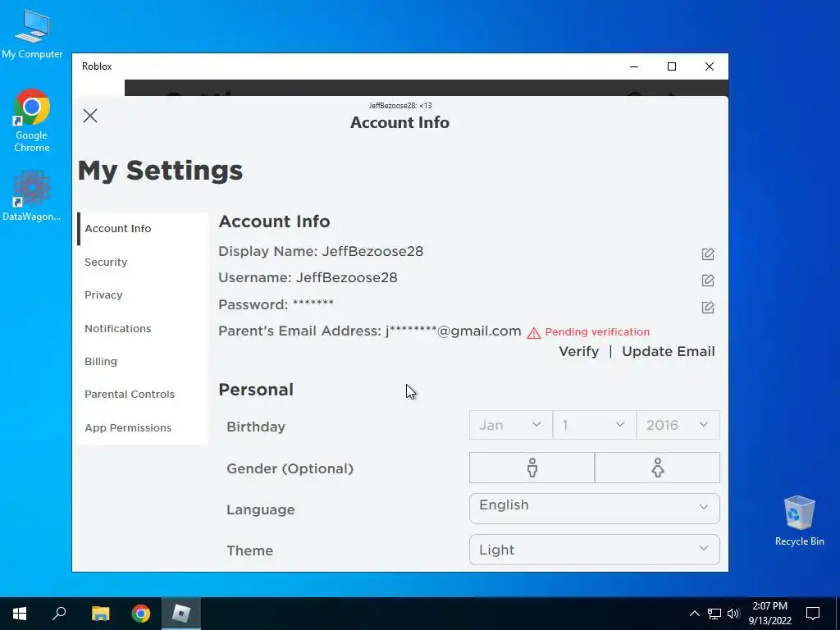Click the Birthday label
The image size is (840, 630).
coord(256,427)
